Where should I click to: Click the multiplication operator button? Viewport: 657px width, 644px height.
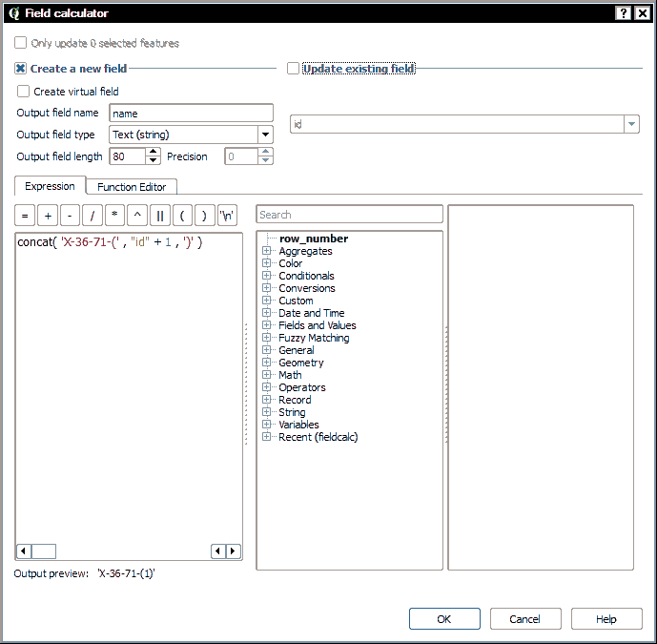coord(115,215)
